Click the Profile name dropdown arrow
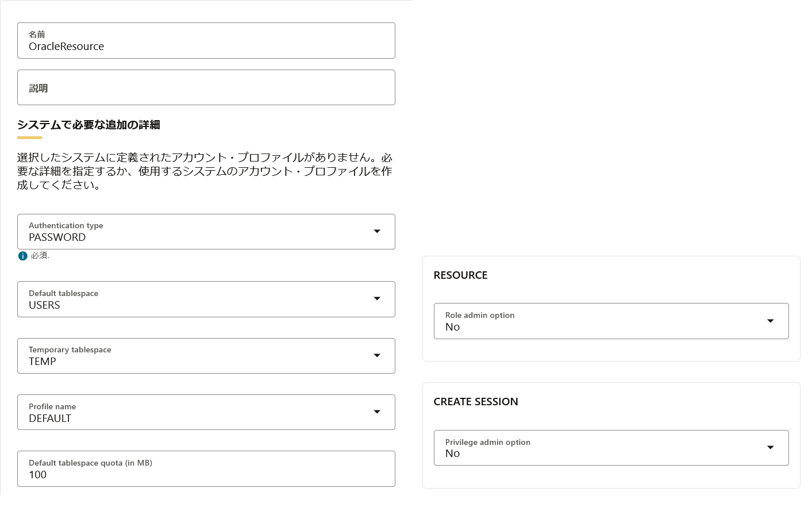The image size is (812, 507). [x=377, y=412]
